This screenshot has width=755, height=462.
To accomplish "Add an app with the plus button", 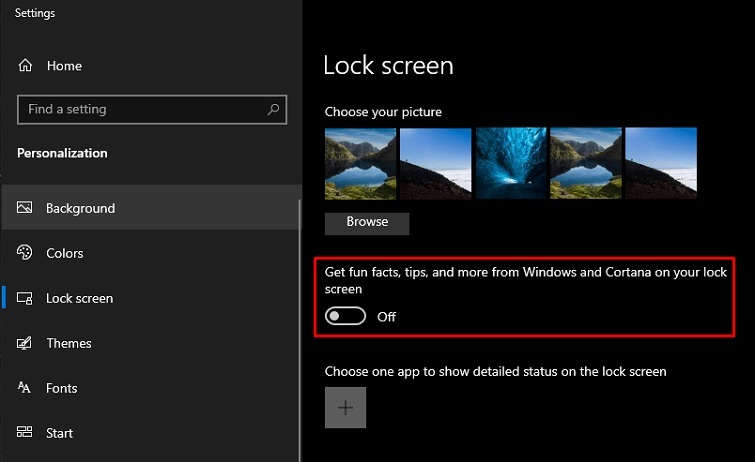I will coord(345,407).
